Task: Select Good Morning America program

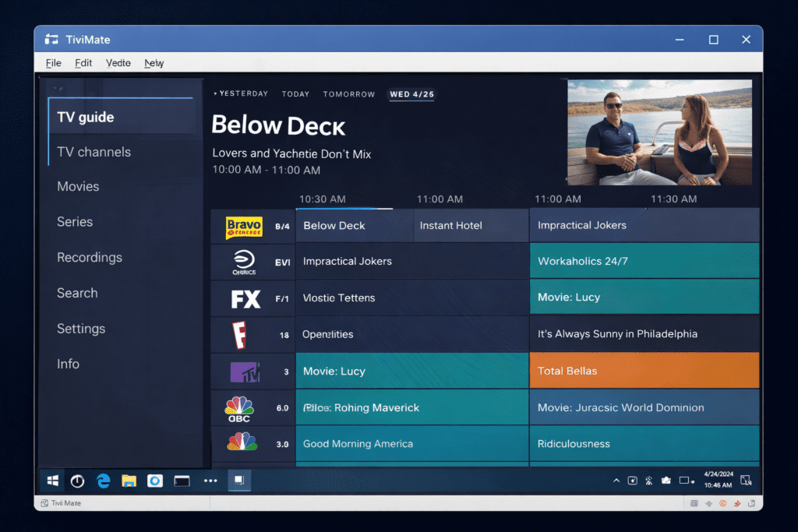Action: click(412, 443)
